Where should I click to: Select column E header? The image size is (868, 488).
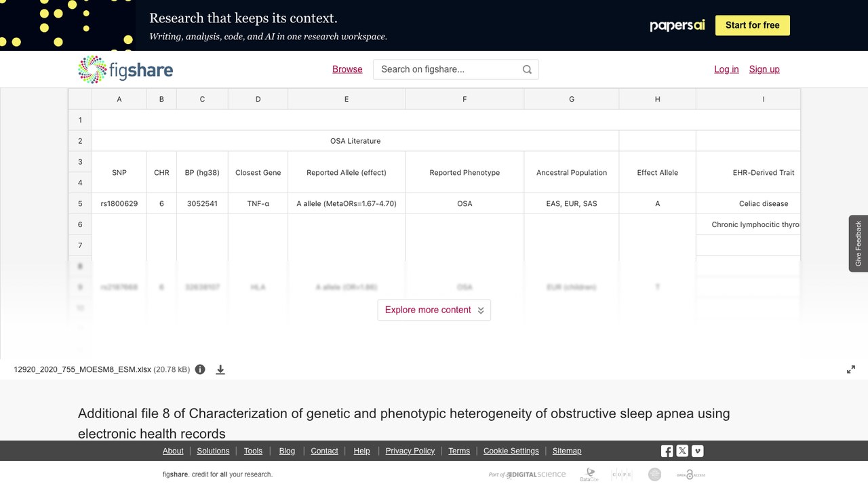click(347, 99)
